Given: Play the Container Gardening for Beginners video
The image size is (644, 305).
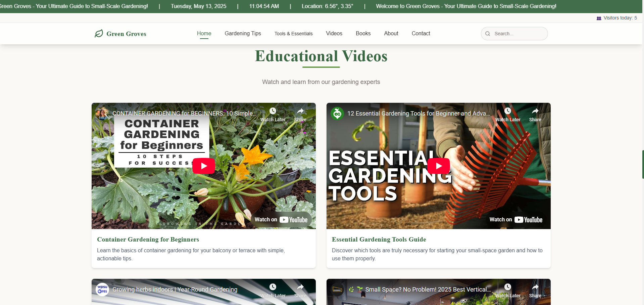Looking at the screenshot, I should click(x=203, y=166).
